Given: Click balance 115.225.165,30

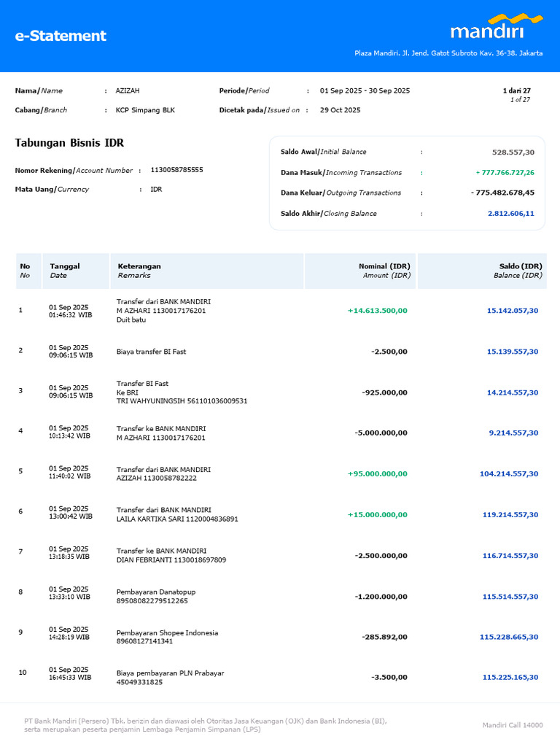Looking at the screenshot, I should coord(510,678).
